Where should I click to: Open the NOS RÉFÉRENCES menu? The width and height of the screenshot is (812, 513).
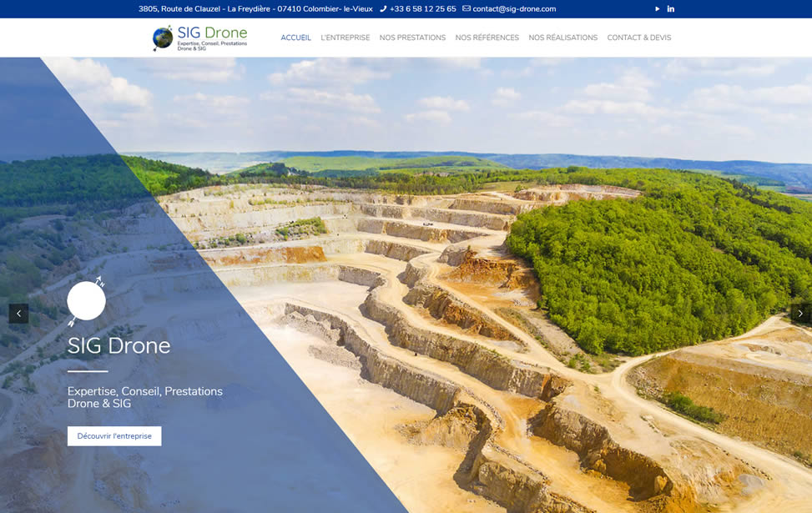pyautogui.click(x=487, y=38)
